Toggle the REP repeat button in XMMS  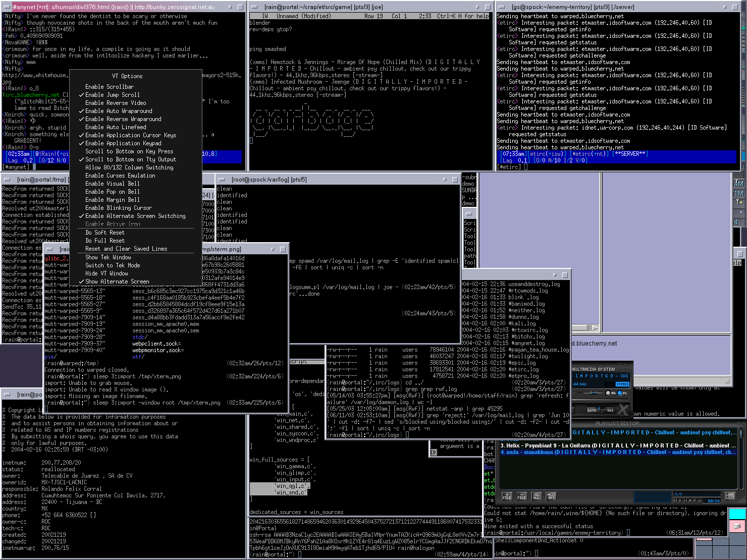click(610, 410)
